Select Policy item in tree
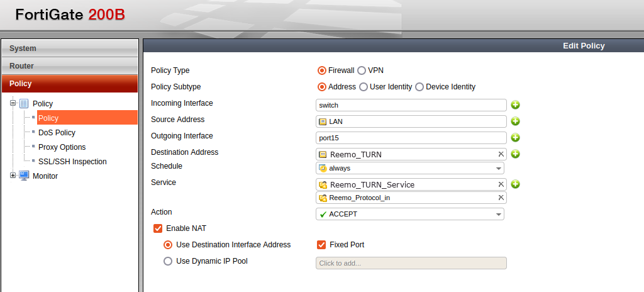The image size is (644, 292). point(87,118)
